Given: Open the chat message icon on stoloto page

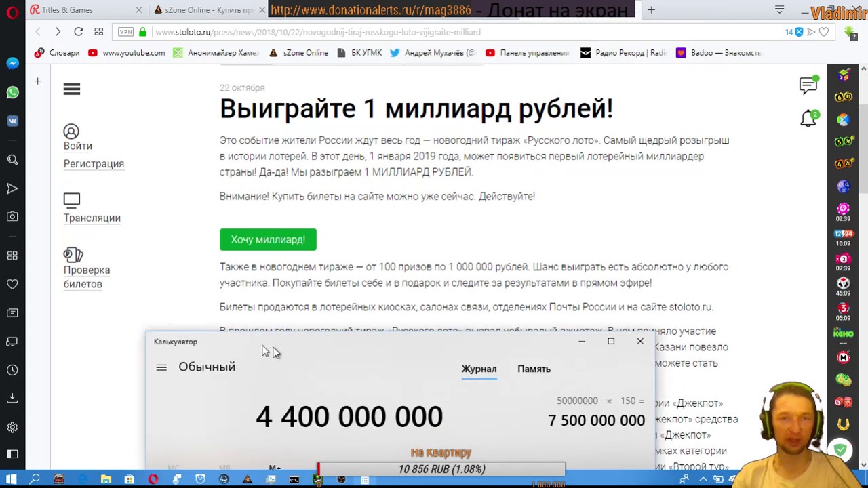Looking at the screenshot, I should pos(808,85).
